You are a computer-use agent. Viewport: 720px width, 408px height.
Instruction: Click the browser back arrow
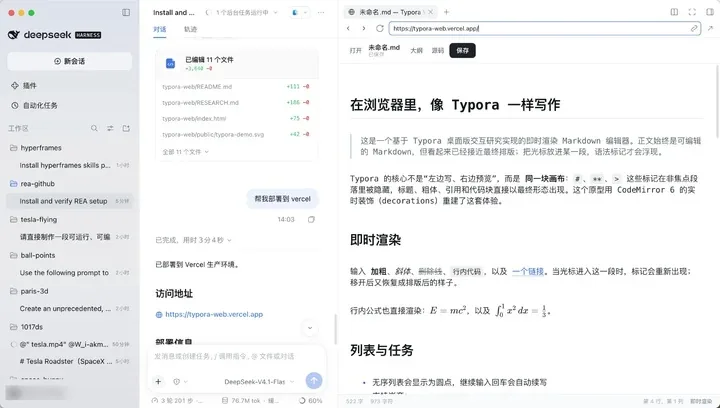click(348, 28)
